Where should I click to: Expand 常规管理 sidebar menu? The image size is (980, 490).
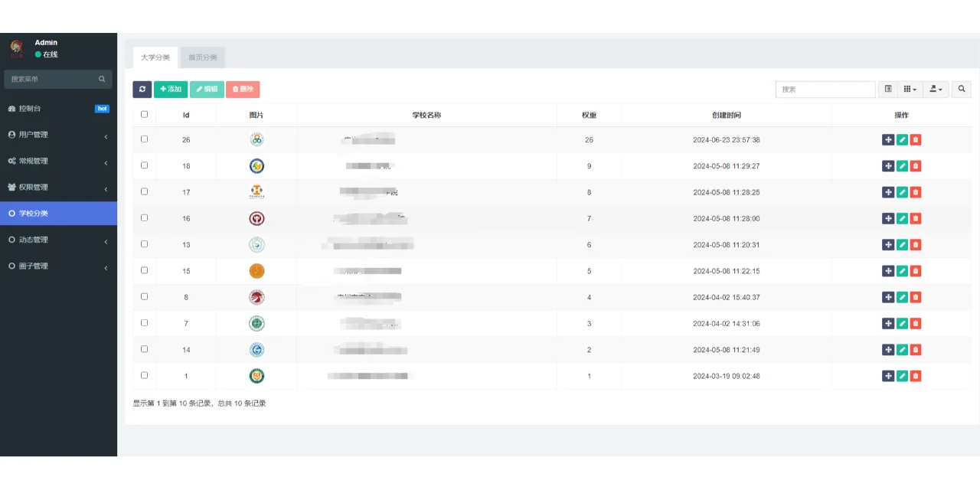(58, 161)
